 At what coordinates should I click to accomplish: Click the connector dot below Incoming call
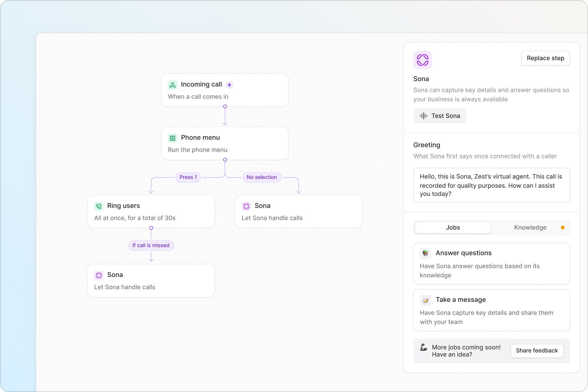[x=225, y=107]
